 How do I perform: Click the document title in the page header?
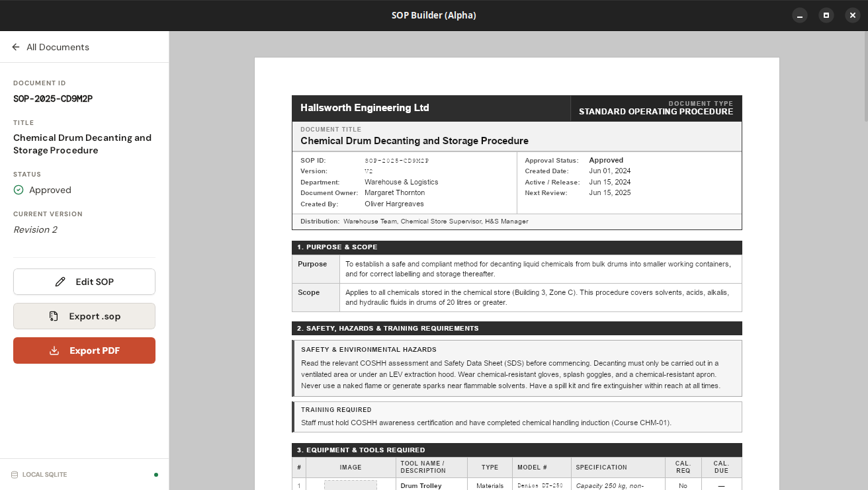414,141
